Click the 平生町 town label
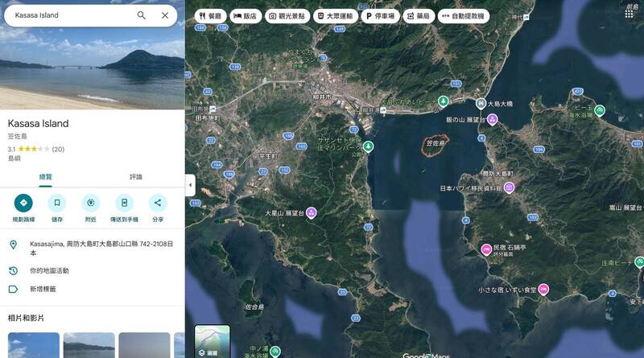644x358 pixels. 267,156
